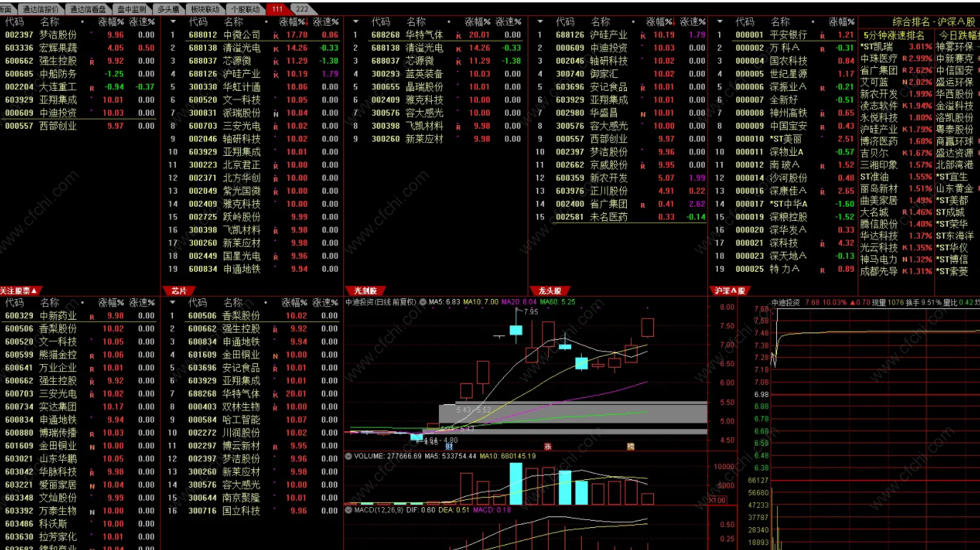Click the 芯片 panel label

pos(179,291)
